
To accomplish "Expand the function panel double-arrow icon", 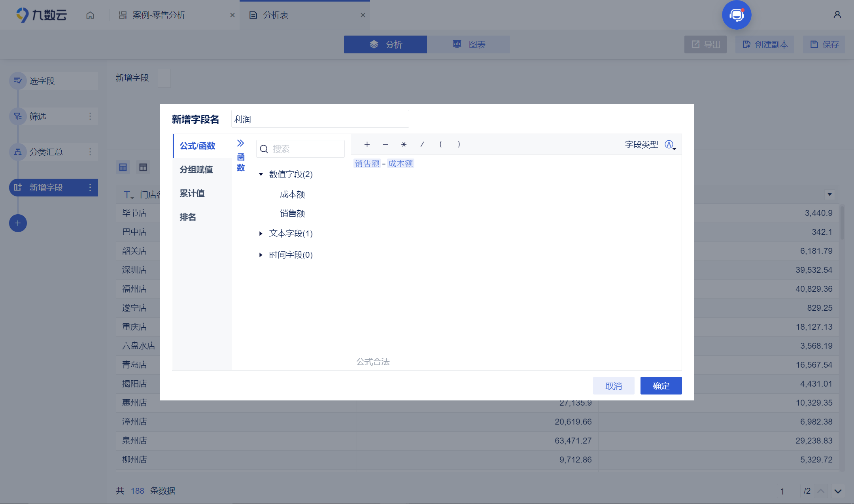I will [x=240, y=143].
